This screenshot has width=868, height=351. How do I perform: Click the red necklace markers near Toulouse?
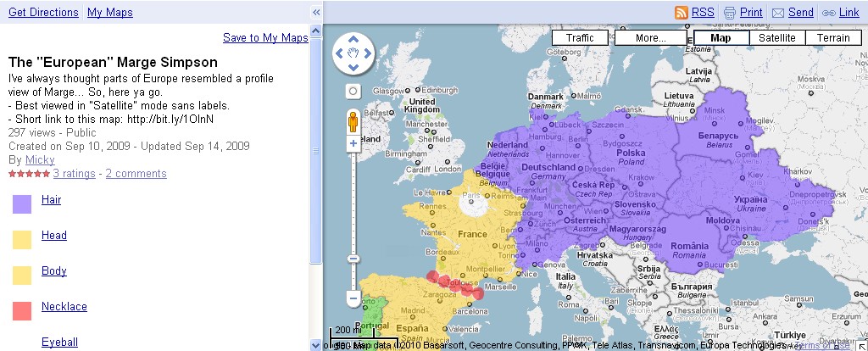(455, 284)
